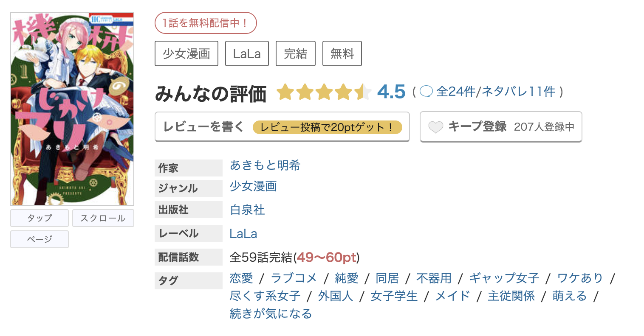Click the heart icon on キープ登録 button
644x336 pixels.
coord(436,126)
